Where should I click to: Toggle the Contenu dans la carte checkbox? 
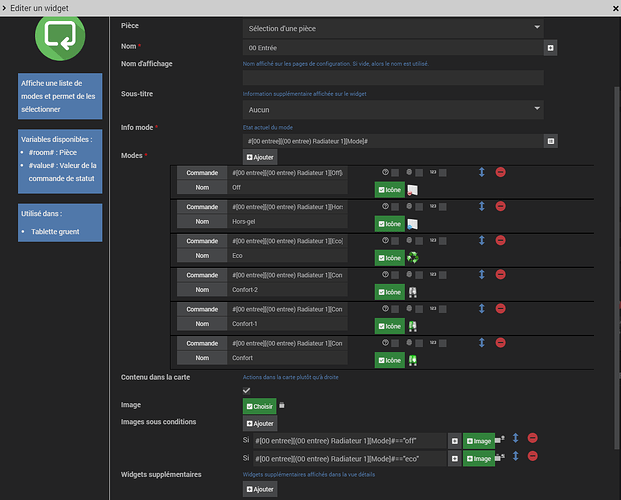pyautogui.click(x=246, y=391)
